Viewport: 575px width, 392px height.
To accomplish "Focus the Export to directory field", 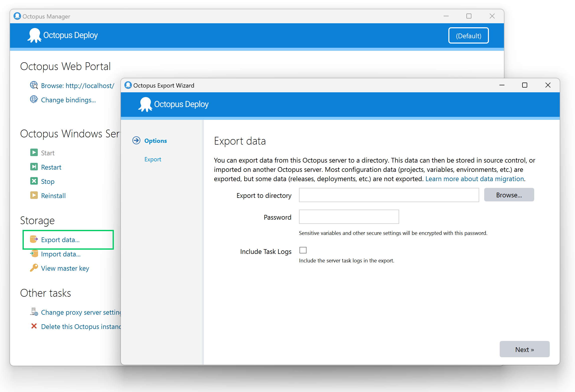I will (389, 195).
